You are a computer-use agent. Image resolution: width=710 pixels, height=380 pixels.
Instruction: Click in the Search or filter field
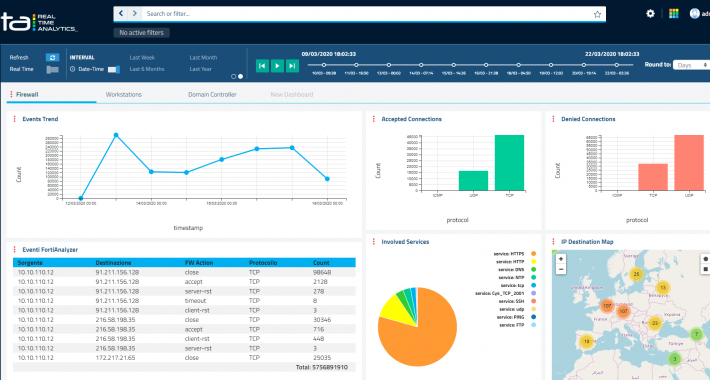pos(367,14)
